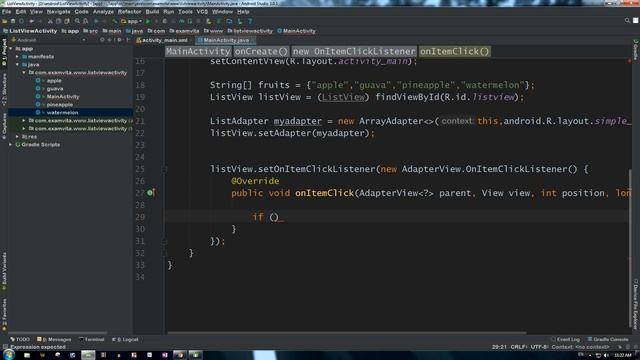Open the Logcat tool window
The width and height of the screenshot is (640, 360).
(125, 339)
